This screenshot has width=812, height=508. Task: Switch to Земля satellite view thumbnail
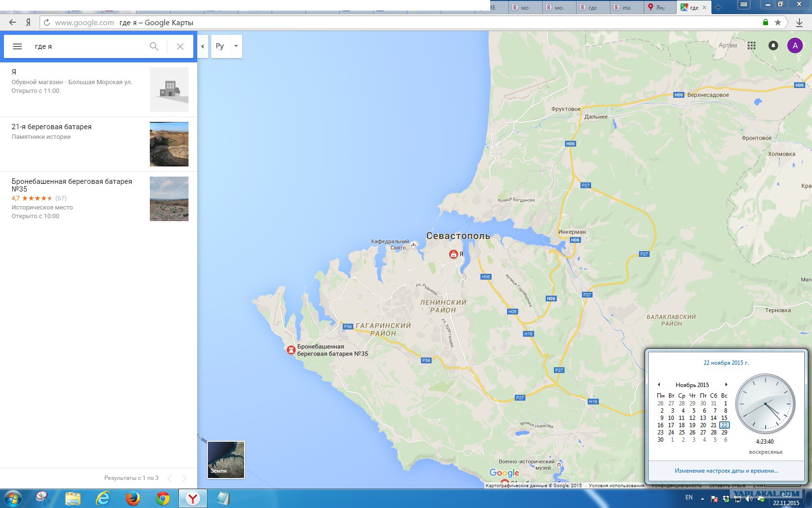[x=226, y=460]
